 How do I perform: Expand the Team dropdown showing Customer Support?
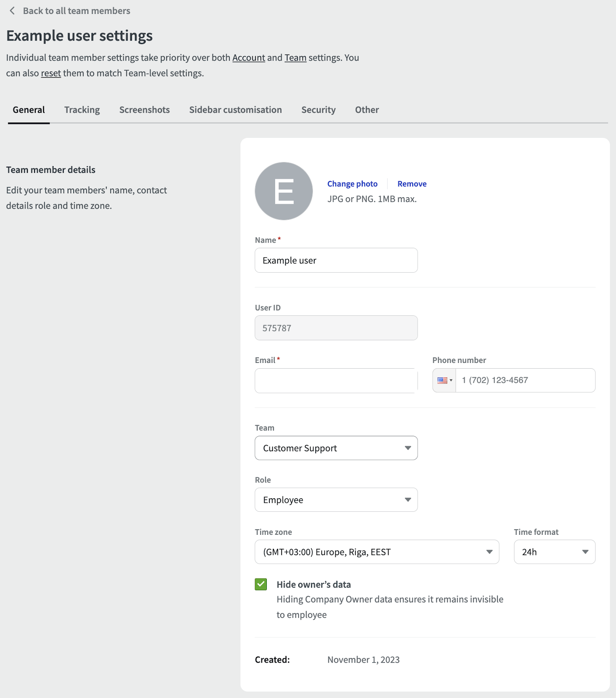(336, 448)
